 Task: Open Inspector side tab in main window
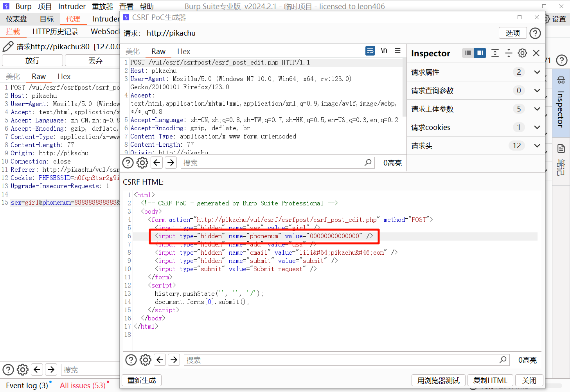(561, 103)
